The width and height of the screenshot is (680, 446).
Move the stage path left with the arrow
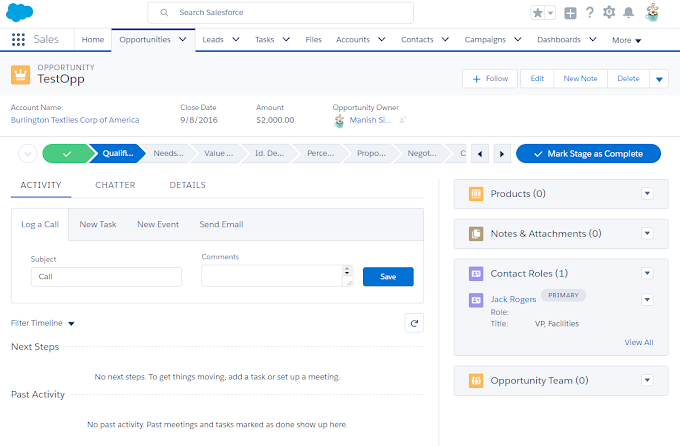click(480, 154)
